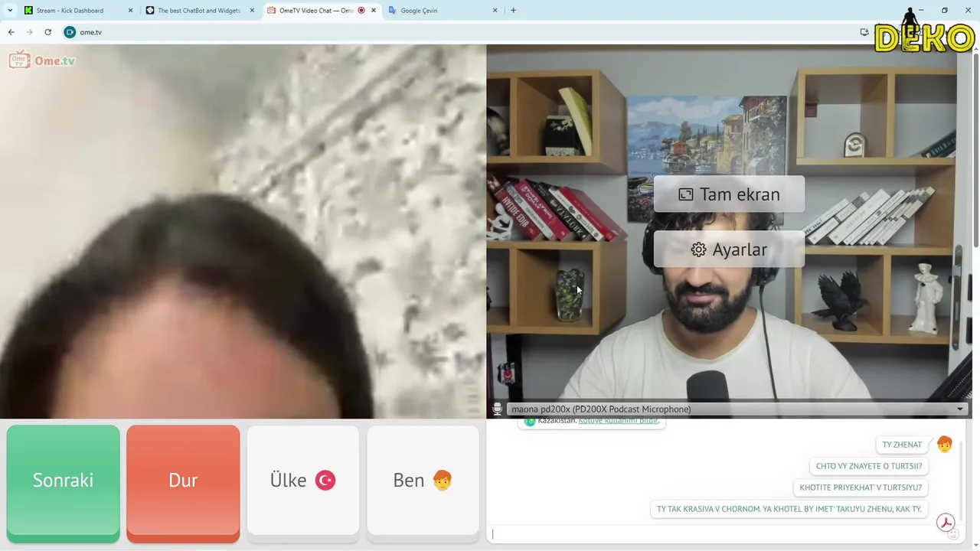Switch to The best ChatBot and Widgets tab
Screen dimensions: 980x551
[x=198, y=11]
